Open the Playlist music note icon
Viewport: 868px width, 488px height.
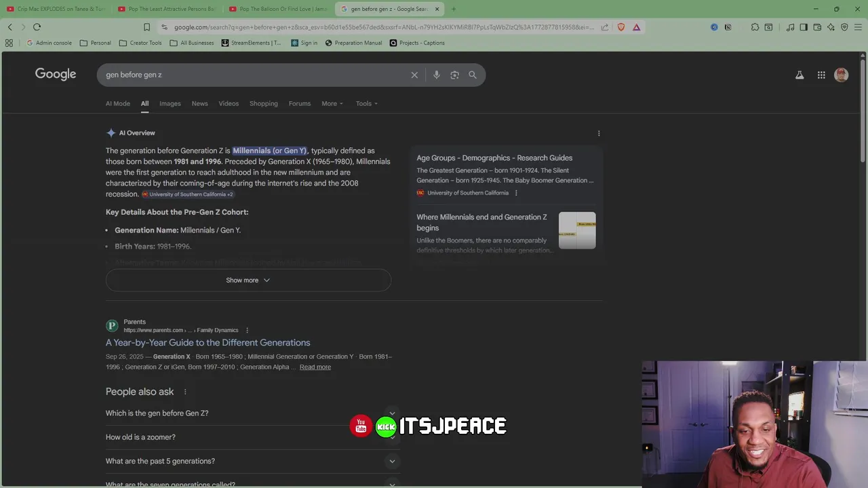pyautogui.click(x=790, y=27)
